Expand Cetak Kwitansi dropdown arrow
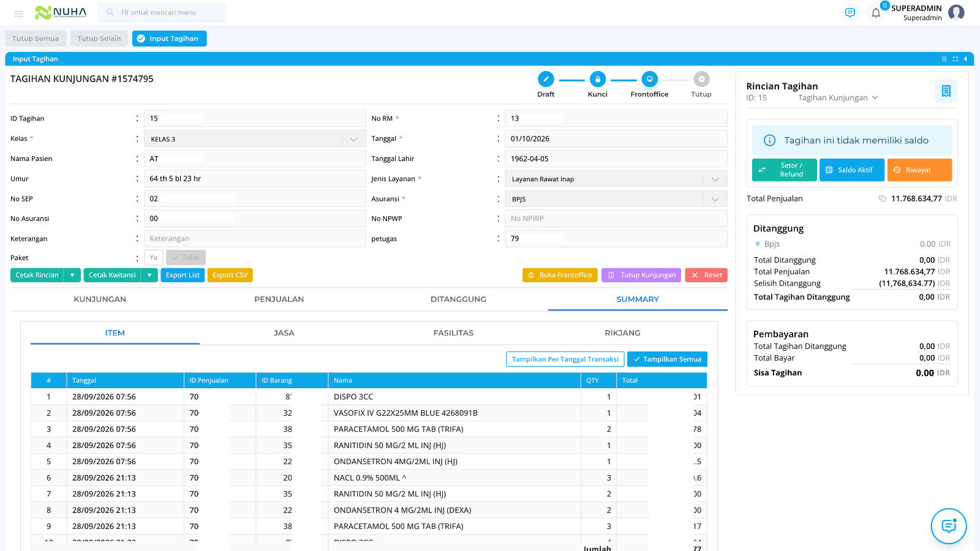This screenshot has height=551, width=980. [149, 275]
